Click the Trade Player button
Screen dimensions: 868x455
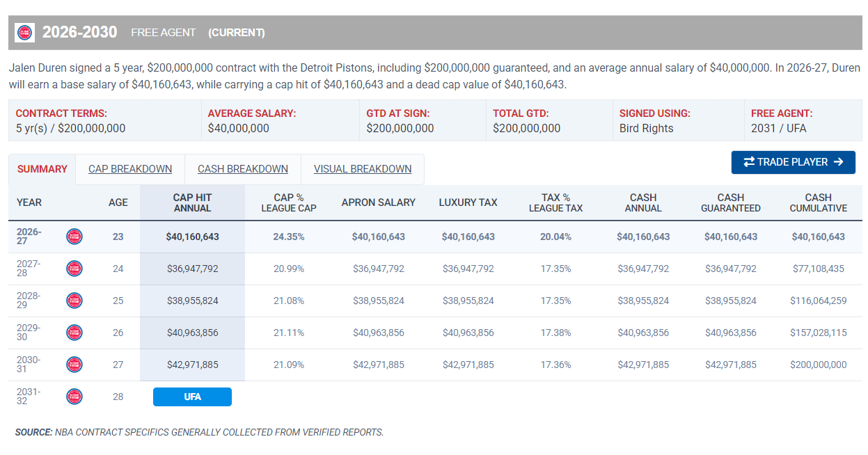[794, 162]
